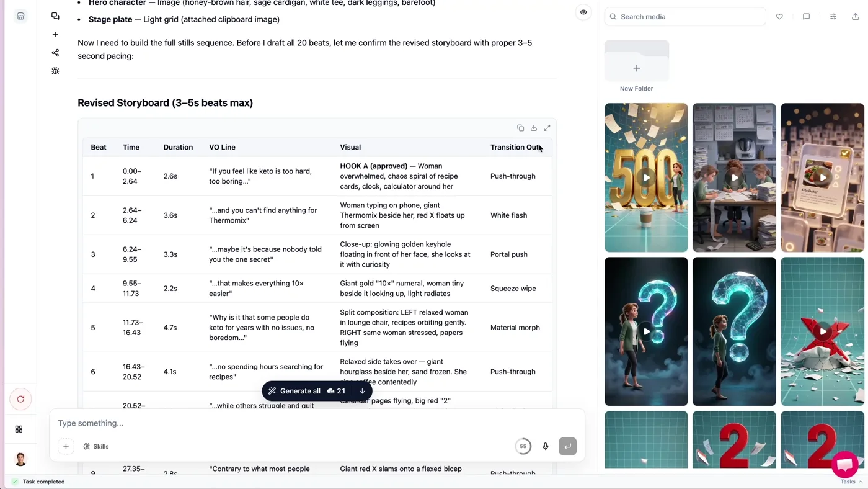
Task: Click the context usage 55 indicator
Action: [523, 446]
